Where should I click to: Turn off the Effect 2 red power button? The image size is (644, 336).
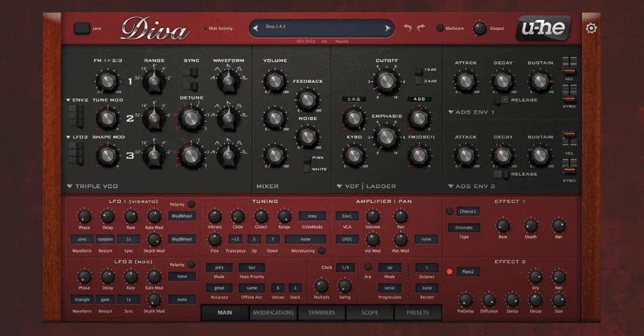[450, 272]
